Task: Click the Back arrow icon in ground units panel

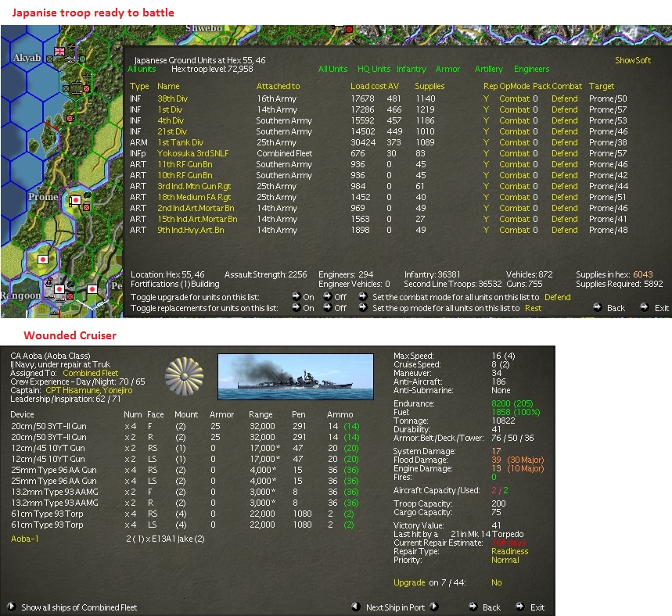Action: pos(597,306)
